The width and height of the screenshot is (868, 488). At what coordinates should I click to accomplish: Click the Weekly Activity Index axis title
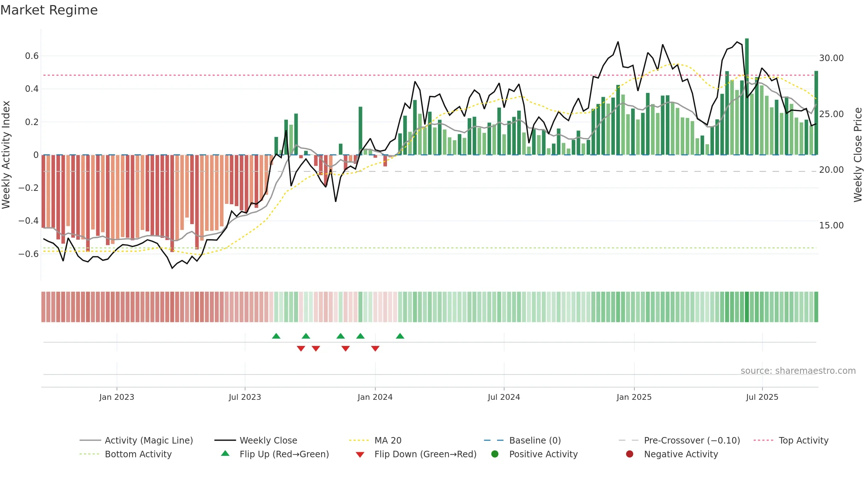pyautogui.click(x=6, y=155)
